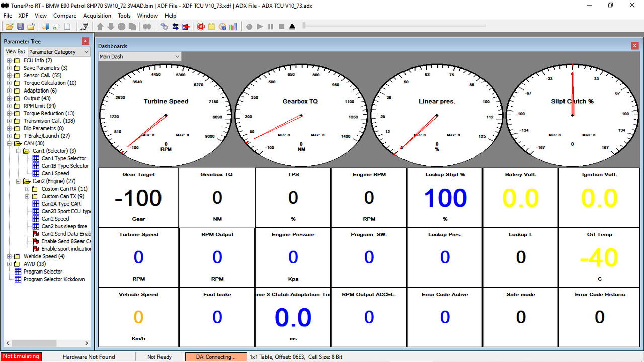The image size is (644, 362).
Task: Select Program Selector Kickdown table
Action: [54, 279]
